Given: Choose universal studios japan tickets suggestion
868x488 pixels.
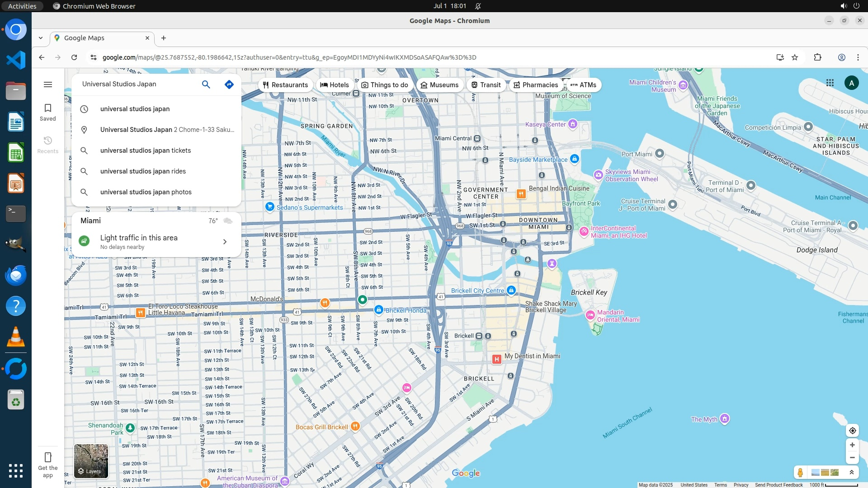Looking at the screenshot, I should [x=145, y=150].
